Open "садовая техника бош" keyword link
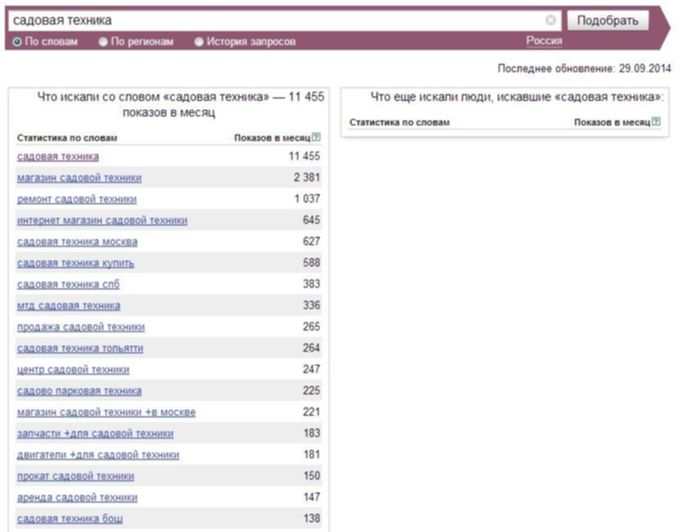 [x=70, y=519]
